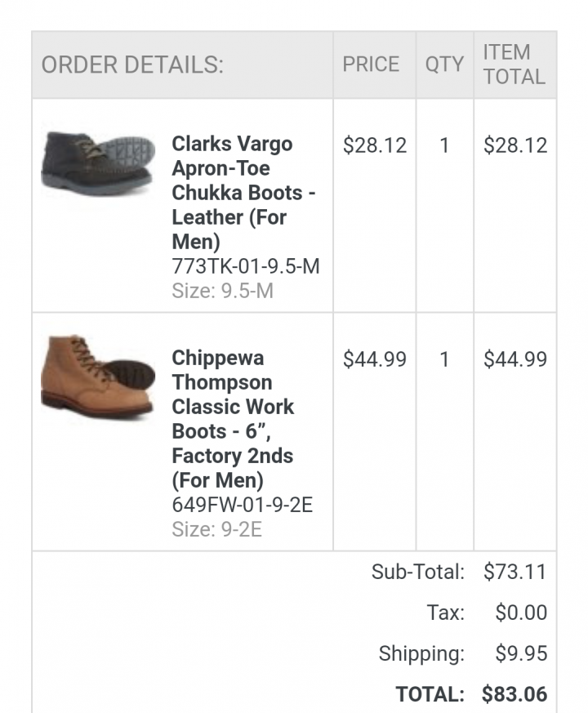Click the Shipping amount $9.95
The image size is (588, 713).
point(521,653)
